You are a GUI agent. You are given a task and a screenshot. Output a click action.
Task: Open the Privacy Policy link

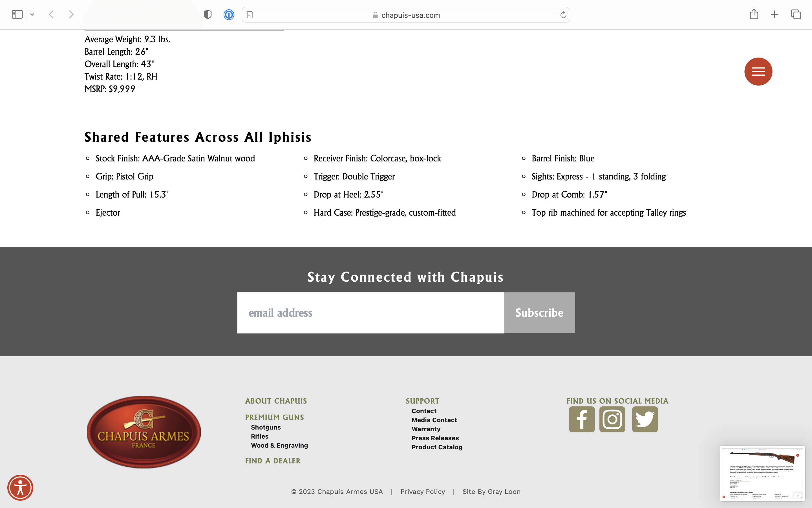pyautogui.click(x=422, y=492)
